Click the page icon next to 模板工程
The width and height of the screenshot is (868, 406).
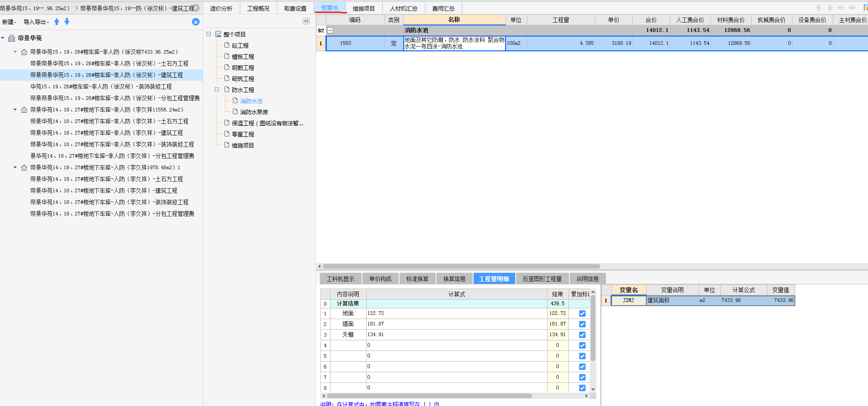coord(227,56)
